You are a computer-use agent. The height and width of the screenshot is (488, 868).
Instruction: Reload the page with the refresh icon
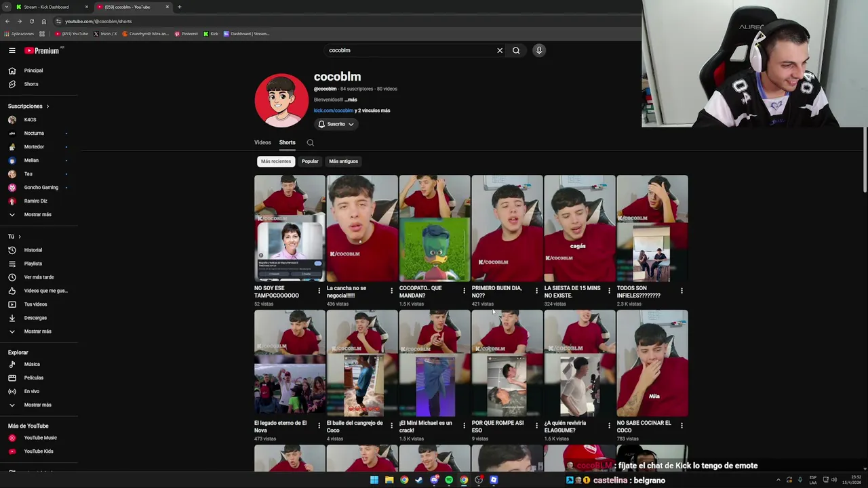click(31, 21)
